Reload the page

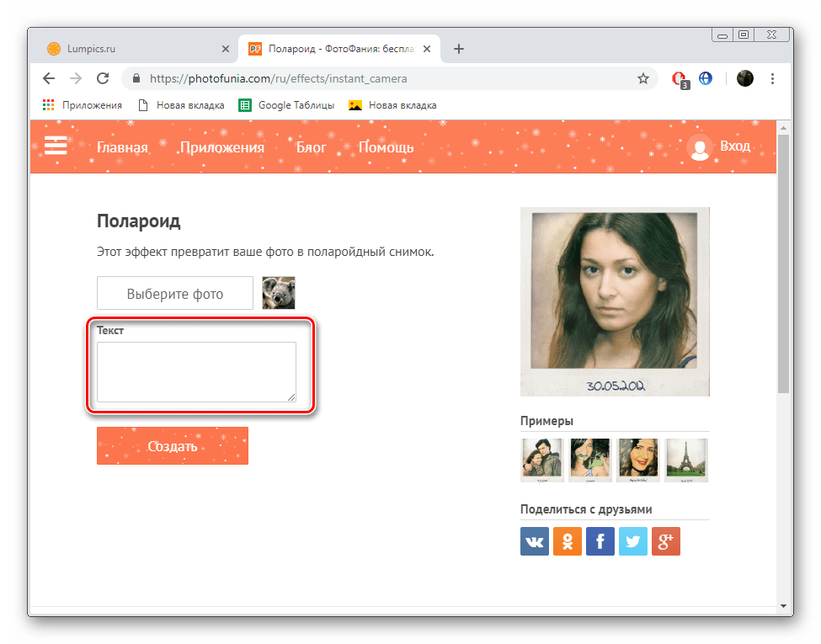coord(103,78)
